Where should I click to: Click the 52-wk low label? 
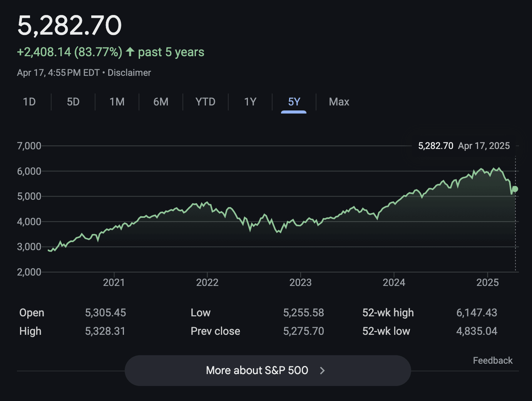(x=386, y=331)
